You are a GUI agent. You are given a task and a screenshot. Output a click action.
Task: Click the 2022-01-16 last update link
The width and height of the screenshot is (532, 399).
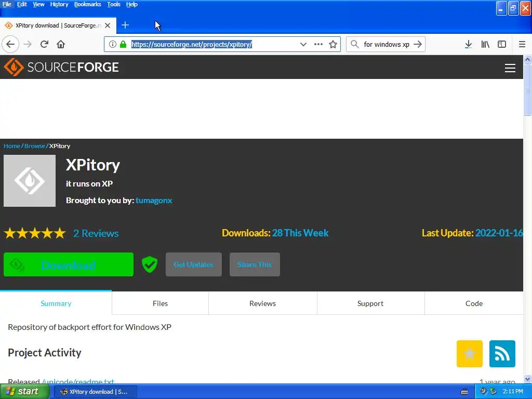click(499, 233)
